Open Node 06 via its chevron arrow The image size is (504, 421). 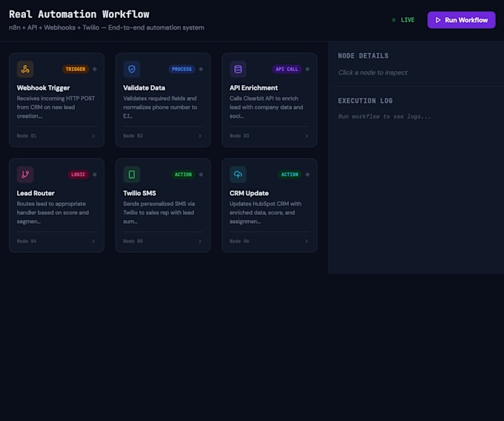coord(306,242)
